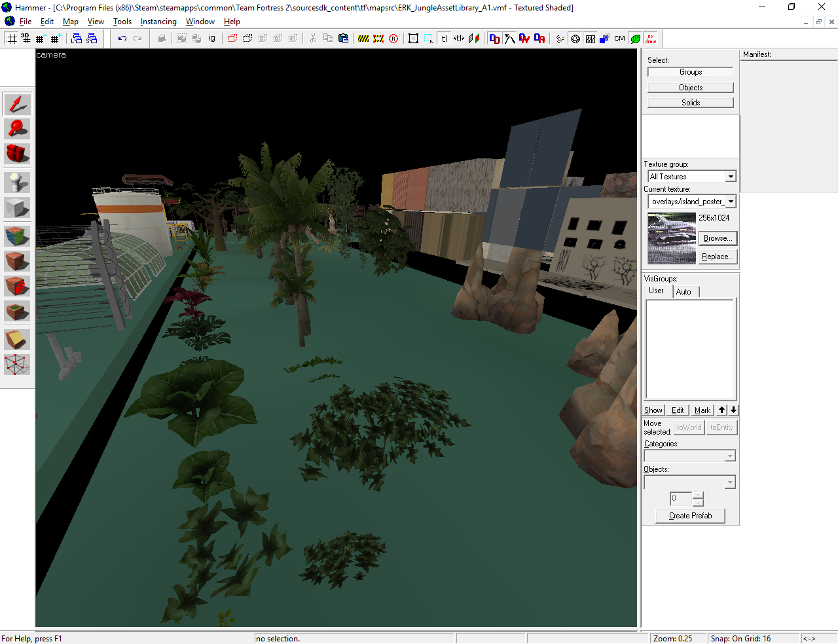Image resolution: width=838 pixels, height=644 pixels.
Task: Open the Instancing menu
Action: pos(158,22)
